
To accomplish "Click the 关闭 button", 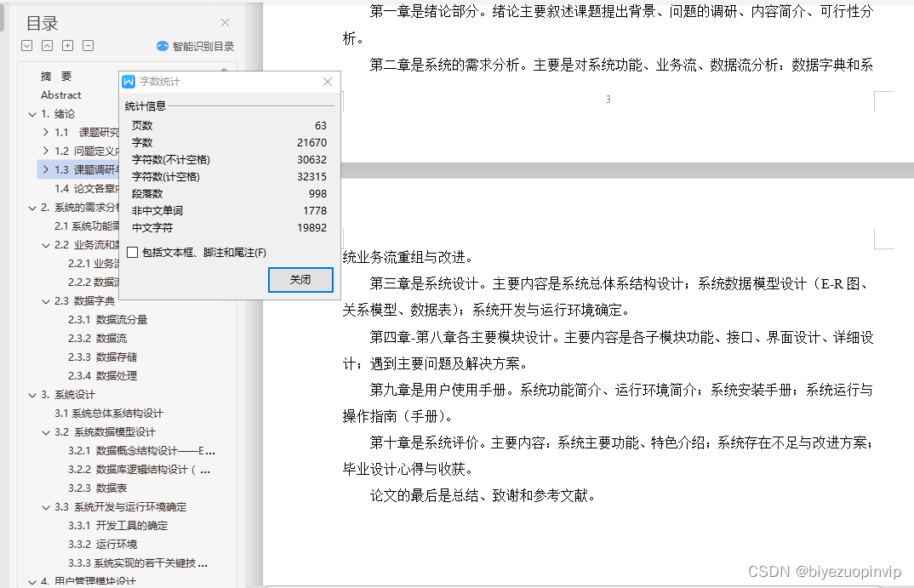I will (300, 280).
